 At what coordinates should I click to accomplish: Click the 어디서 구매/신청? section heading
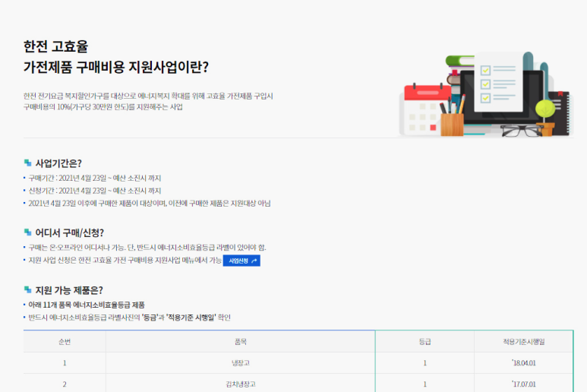pyautogui.click(x=69, y=233)
